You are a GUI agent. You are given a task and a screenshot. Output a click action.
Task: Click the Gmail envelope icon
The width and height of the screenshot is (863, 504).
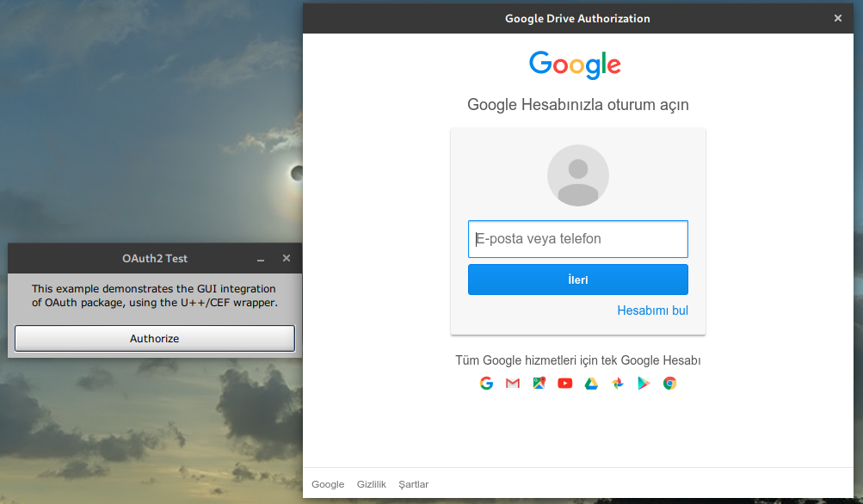coord(513,384)
